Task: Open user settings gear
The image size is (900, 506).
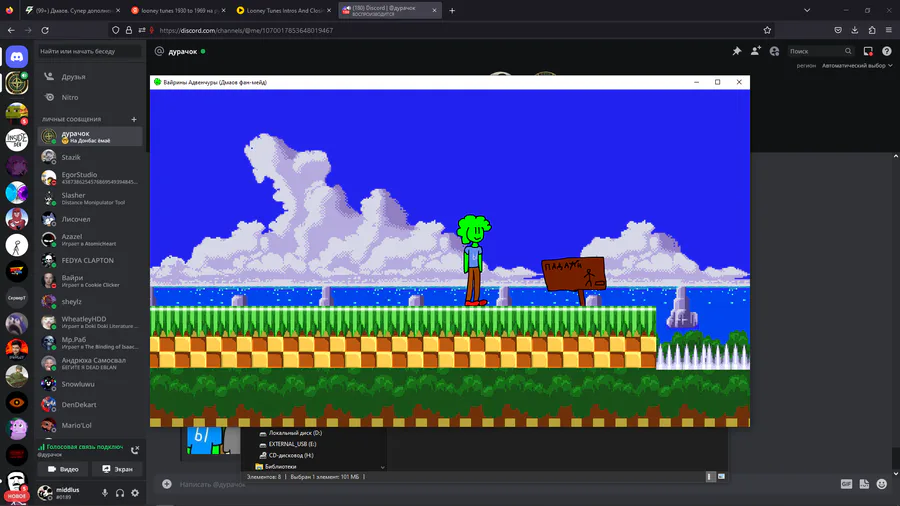Action: [135, 492]
